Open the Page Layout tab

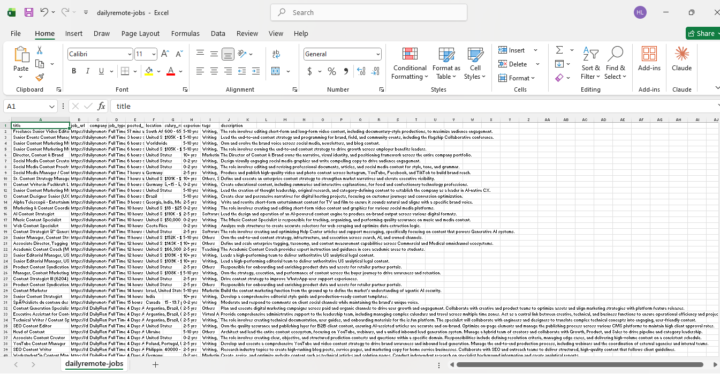(x=140, y=34)
